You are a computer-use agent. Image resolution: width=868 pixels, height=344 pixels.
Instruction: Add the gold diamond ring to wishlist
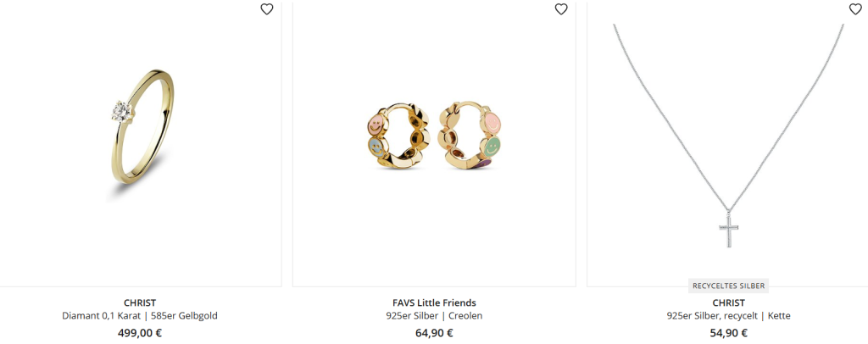click(x=267, y=8)
